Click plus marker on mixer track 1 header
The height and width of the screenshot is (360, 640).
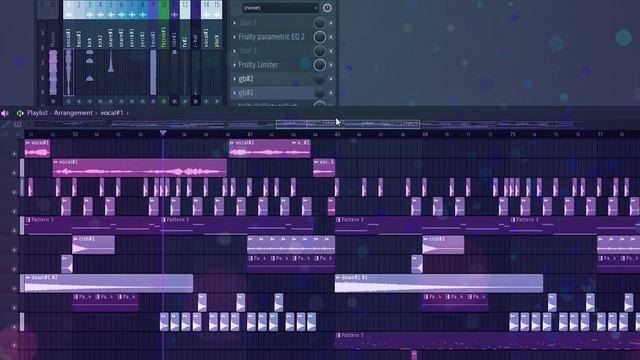pyautogui.click(x=69, y=15)
